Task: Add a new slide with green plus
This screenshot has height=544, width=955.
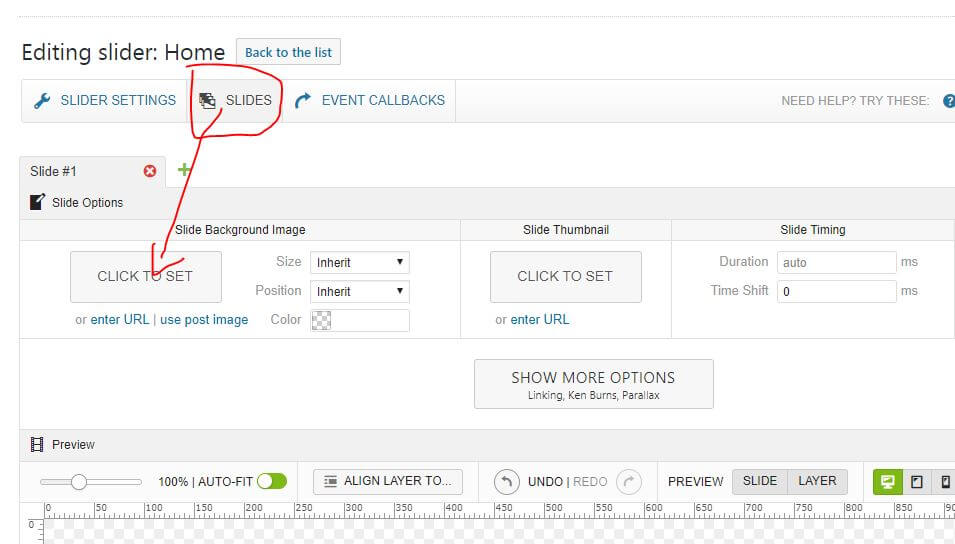Action: tap(184, 170)
